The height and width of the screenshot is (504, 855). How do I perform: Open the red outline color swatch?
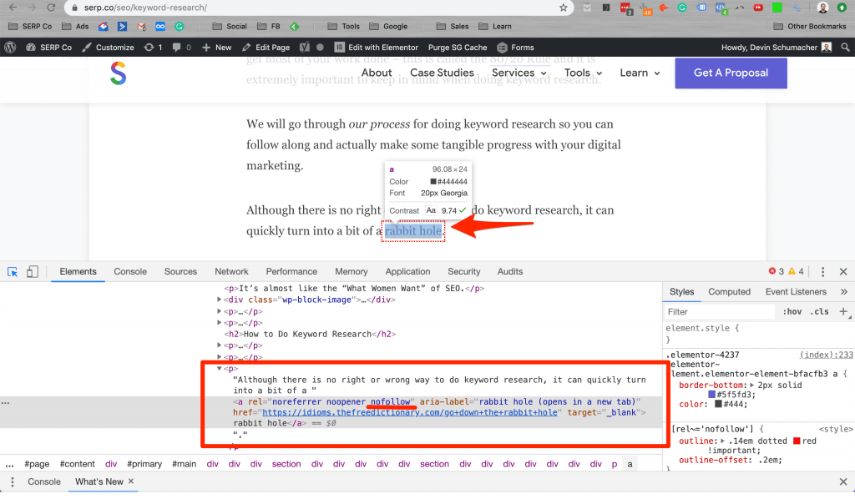797,441
